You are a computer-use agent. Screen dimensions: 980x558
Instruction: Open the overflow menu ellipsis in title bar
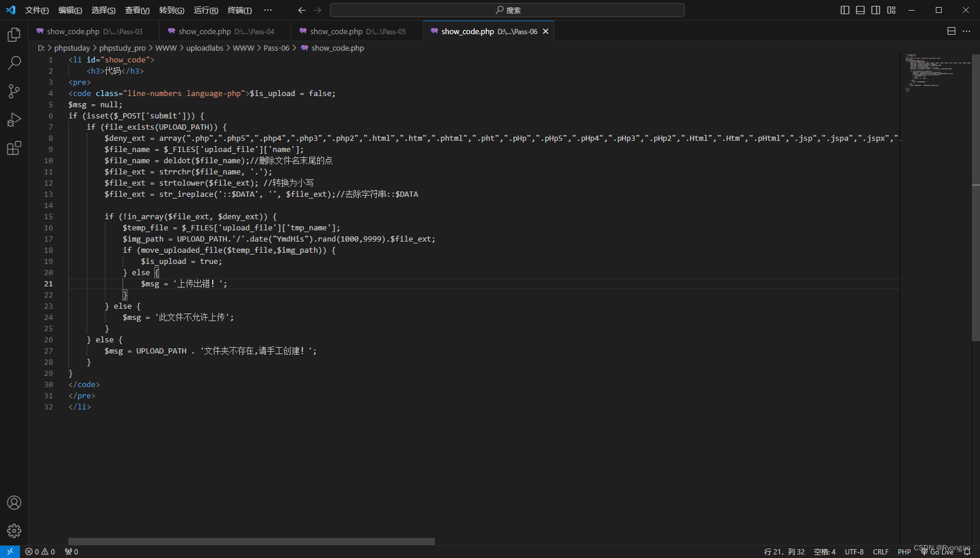268,10
